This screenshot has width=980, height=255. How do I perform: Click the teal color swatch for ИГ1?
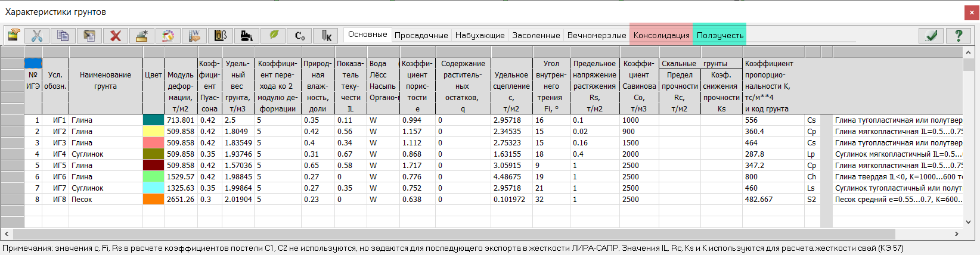coord(153,120)
